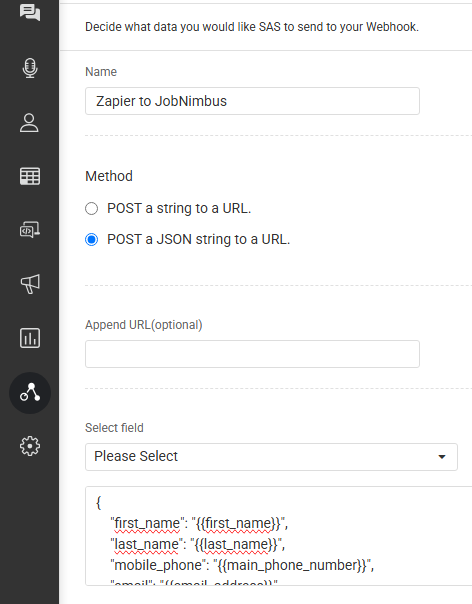Click the 'first_name' line in JSON editor
This screenshot has height=604, width=472.
[x=199, y=523]
